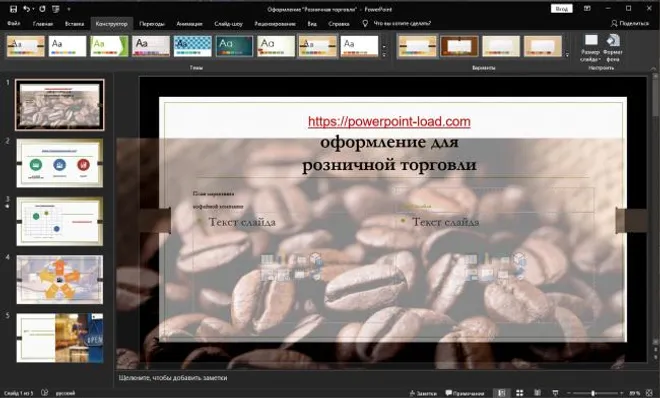Image resolution: width=660 pixels, height=398 pixels.
Task: Click the animation star marker on slide 3
Action: pyautogui.click(x=7, y=206)
